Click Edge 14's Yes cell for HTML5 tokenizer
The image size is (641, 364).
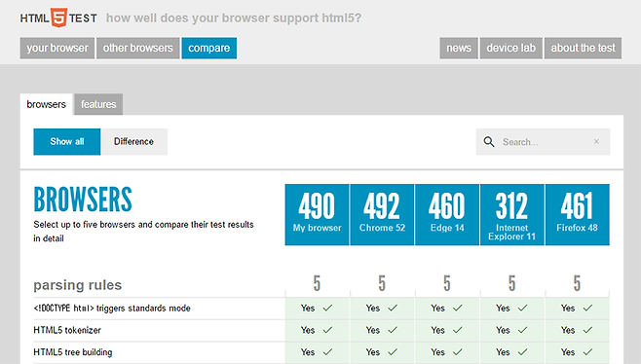coord(447,330)
